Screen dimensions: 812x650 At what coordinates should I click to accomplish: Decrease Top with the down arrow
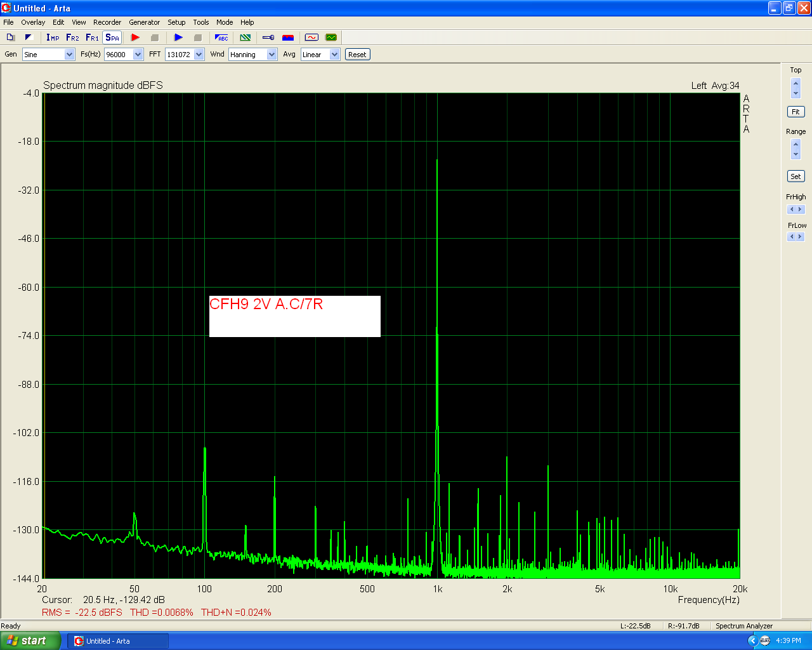point(796,93)
